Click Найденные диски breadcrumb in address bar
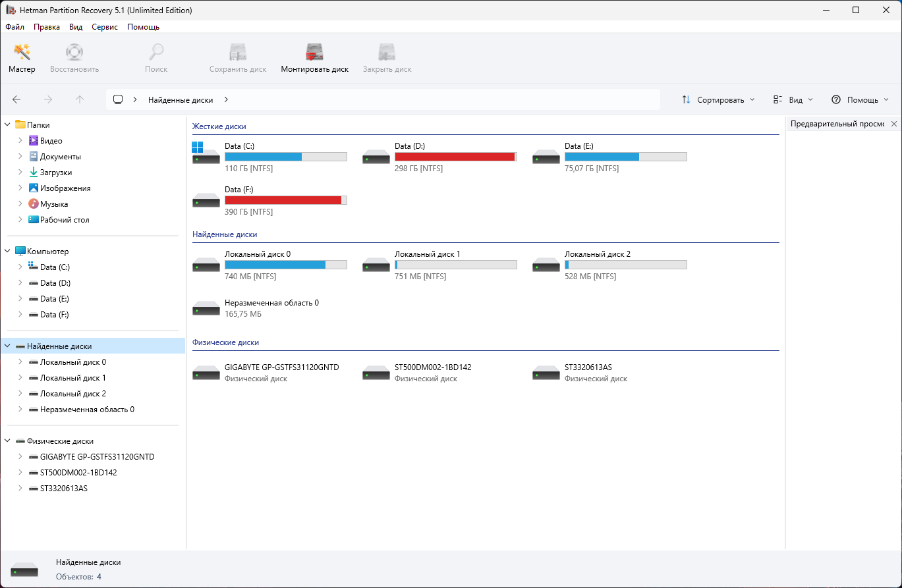 pyautogui.click(x=181, y=99)
